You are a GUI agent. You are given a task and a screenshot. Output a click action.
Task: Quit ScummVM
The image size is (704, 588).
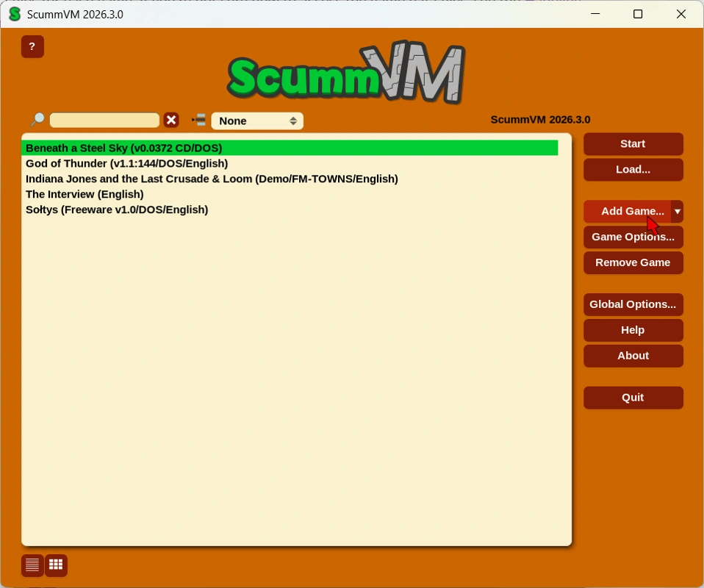tap(633, 398)
